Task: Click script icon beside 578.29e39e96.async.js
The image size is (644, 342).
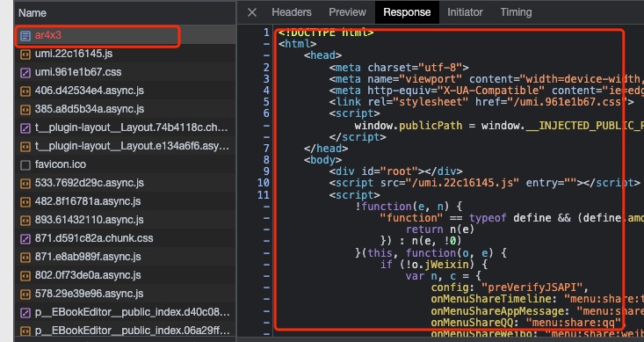Action: [25, 295]
